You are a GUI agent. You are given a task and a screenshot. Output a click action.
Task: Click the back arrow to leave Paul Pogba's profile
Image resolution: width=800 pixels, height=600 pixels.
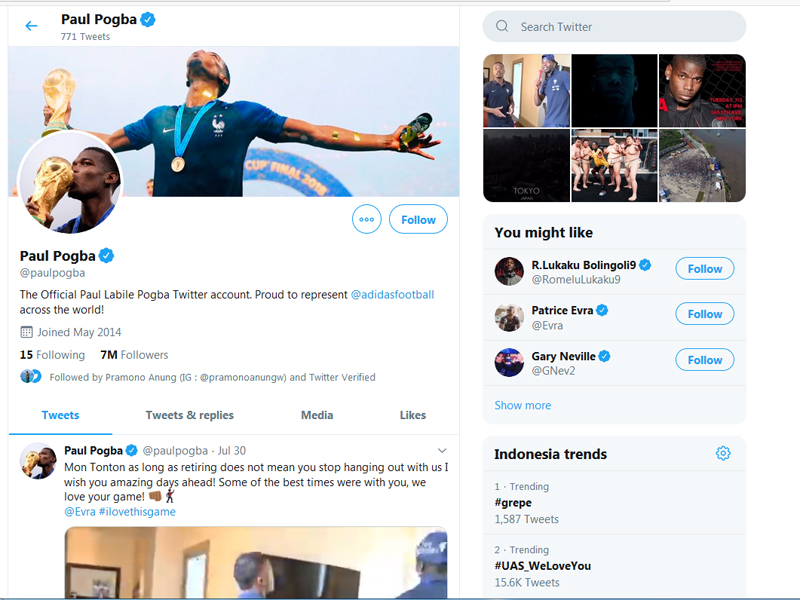(x=31, y=25)
